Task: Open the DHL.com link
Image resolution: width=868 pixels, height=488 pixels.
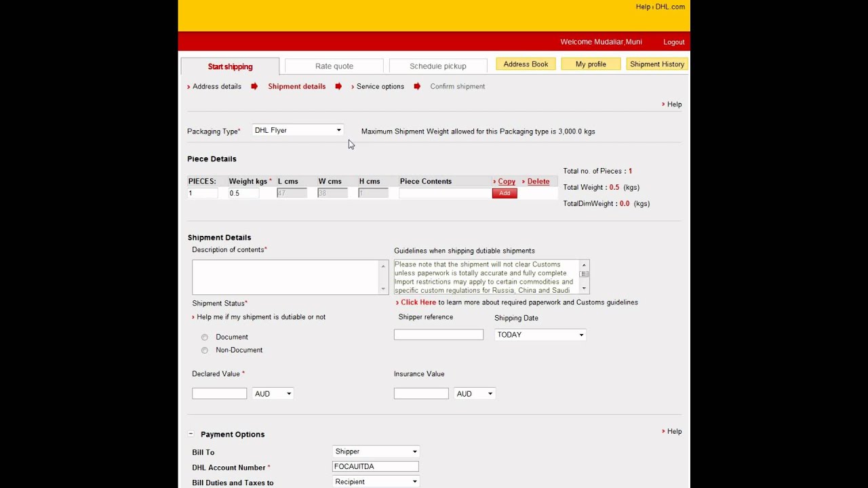Action: [670, 7]
